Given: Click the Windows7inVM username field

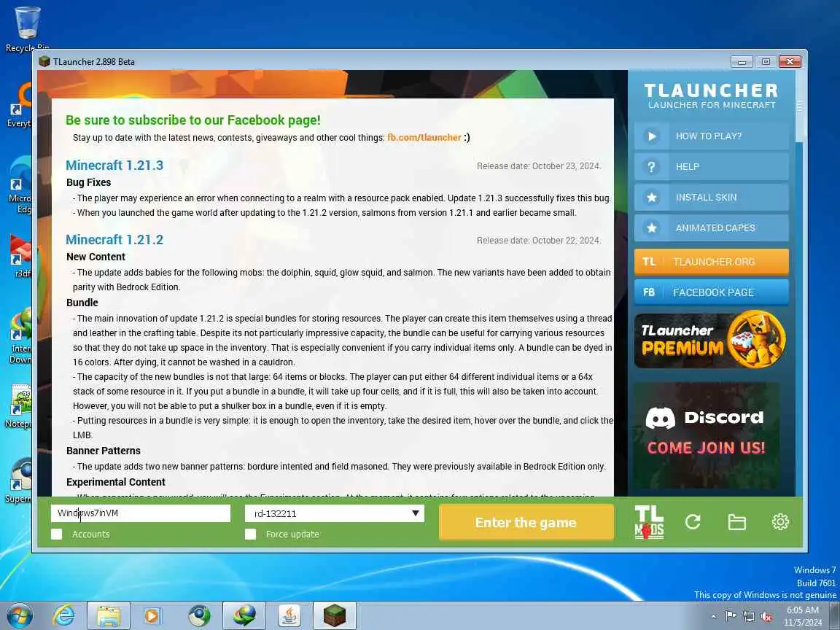Looking at the screenshot, I should click(140, 513).
